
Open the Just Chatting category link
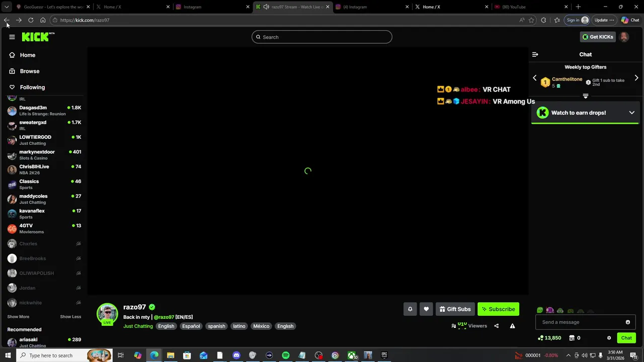click(x=138, y=326)
